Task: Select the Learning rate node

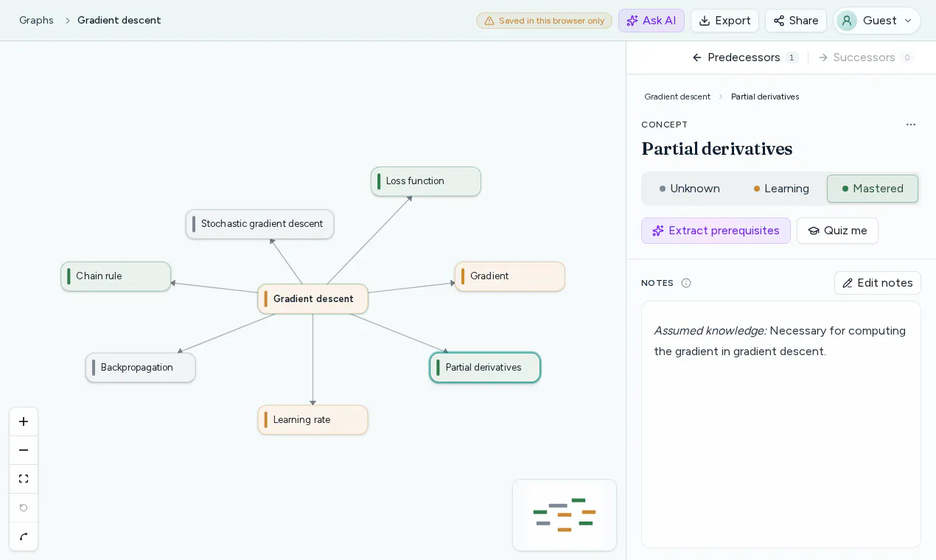Action: (313, 420)
